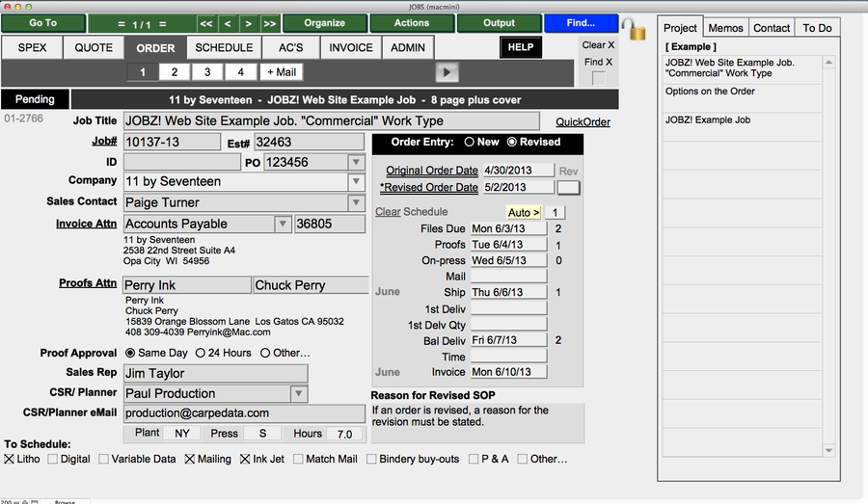Jump to the last record arrow
The image size is (868, 504).
point(269,23)
